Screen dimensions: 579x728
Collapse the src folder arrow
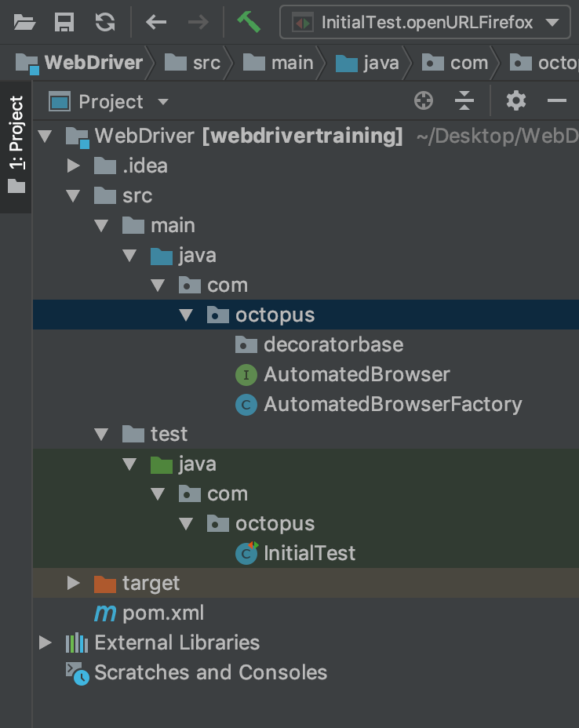coord(74,195)
